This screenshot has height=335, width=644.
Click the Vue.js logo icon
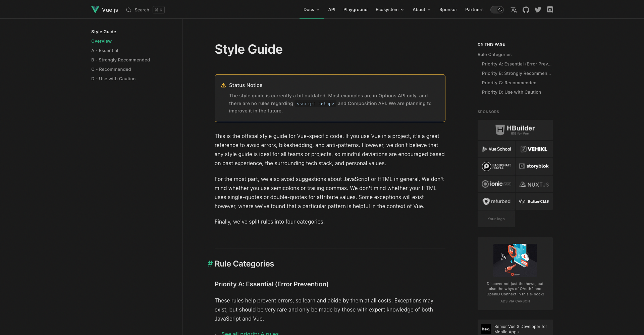click(x=95, y=10)
